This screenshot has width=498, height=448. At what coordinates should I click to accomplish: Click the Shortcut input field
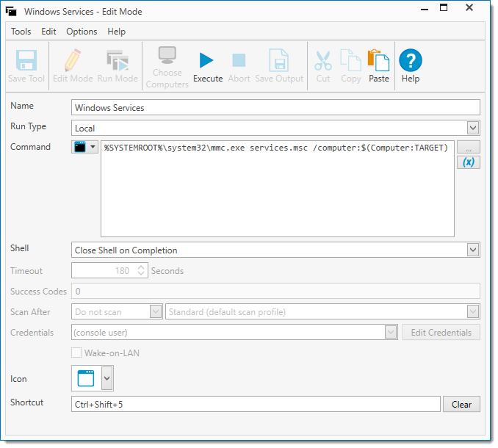256,404
